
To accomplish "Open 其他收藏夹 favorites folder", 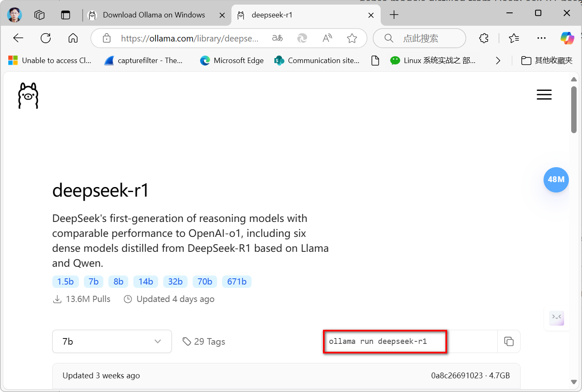I will 547,61.
